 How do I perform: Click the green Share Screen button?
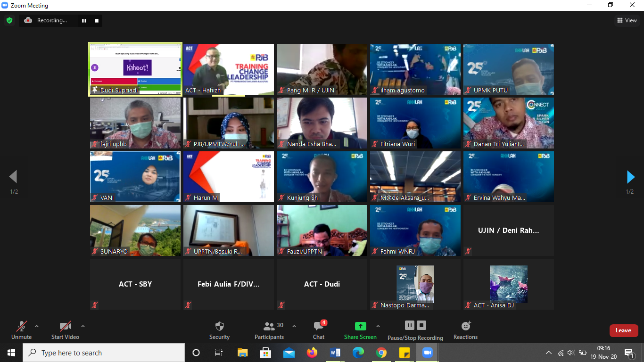pos(360,330)
